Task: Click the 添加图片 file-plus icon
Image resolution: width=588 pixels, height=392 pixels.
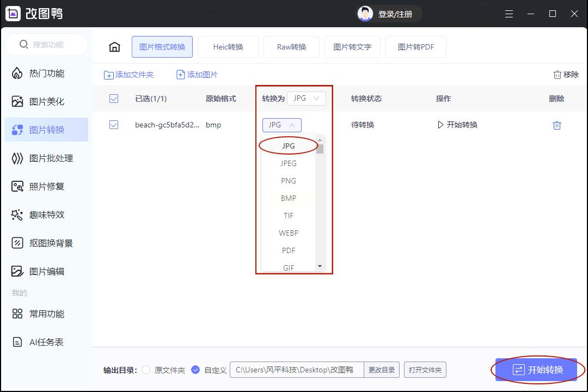Action: (180, 75)
